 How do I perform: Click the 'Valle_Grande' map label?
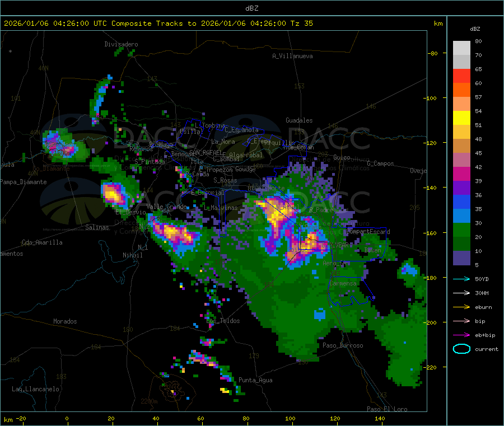pos(166,207)
